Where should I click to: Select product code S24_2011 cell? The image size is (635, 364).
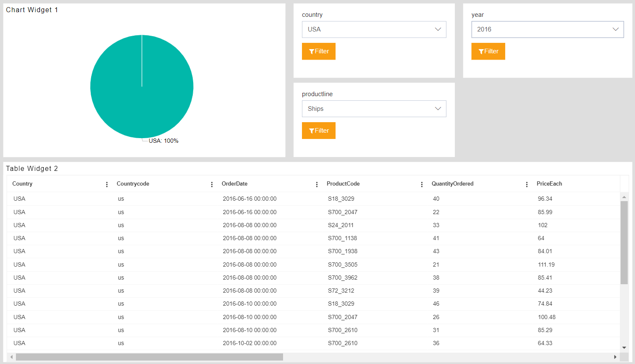[x=341, y=225]
